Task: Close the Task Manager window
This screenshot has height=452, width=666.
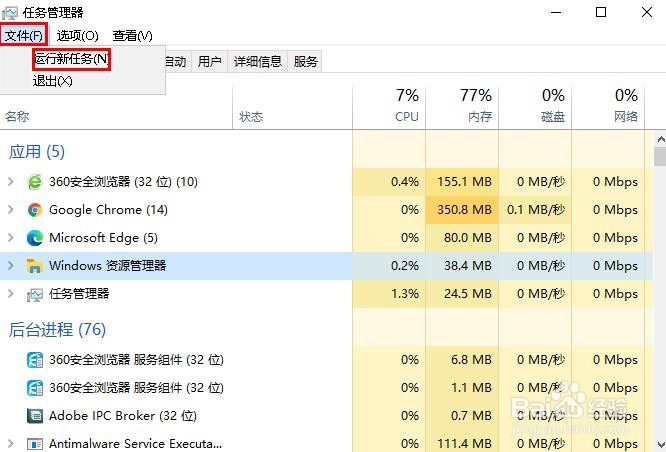Action: [646, 12]
